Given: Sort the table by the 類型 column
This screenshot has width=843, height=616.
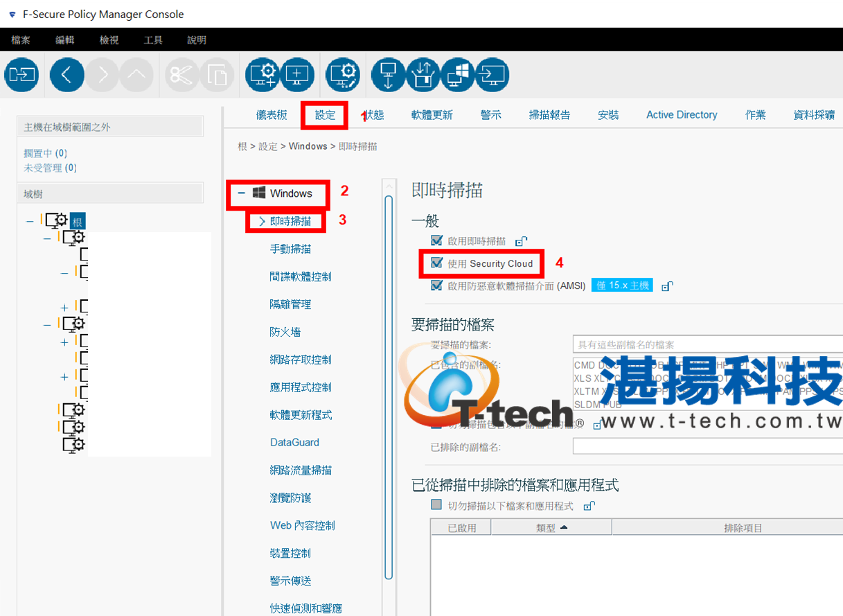Looking at the screenshot, I should click(551, 528).
